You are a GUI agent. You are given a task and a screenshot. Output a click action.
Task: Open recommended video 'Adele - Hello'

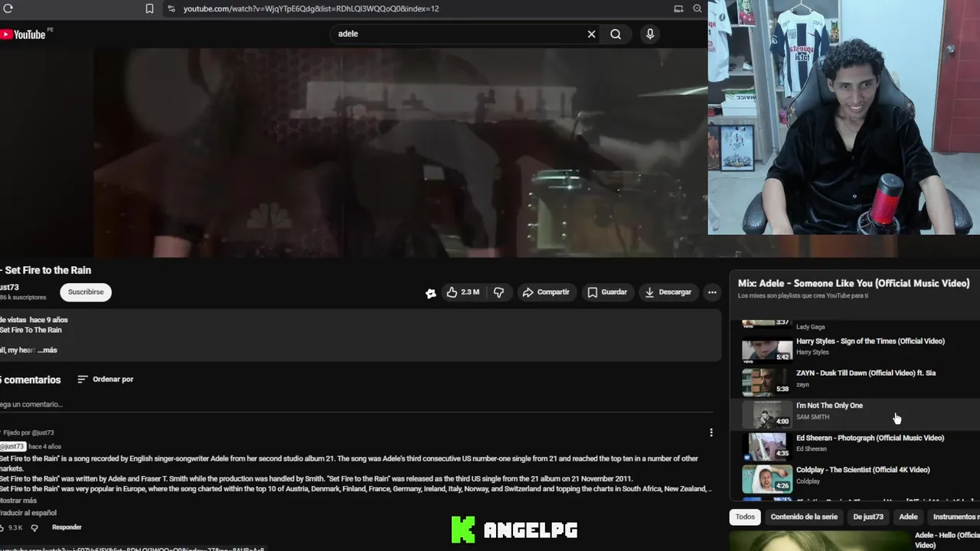click(947, 540)
